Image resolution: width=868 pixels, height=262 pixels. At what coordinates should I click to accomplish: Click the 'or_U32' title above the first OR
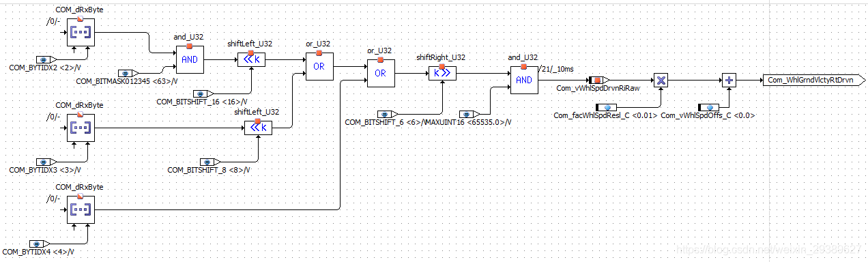pyautogui.click(x=319, y=44)
